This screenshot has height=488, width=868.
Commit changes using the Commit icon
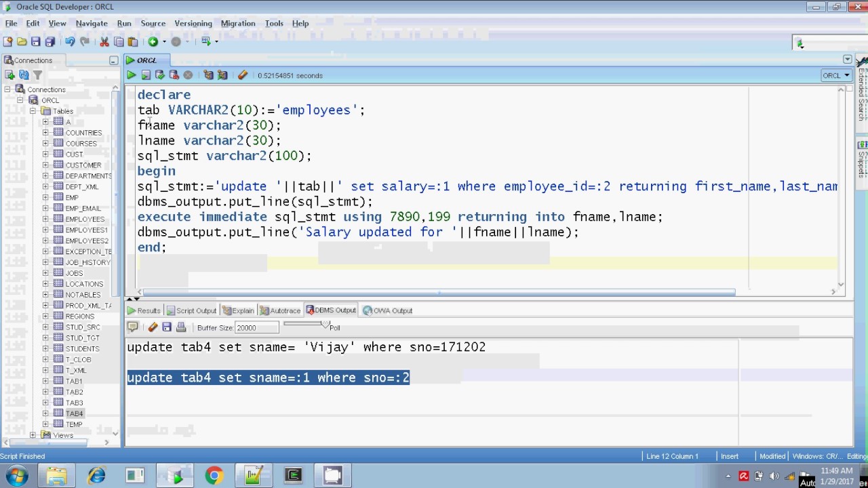(160, 75)
